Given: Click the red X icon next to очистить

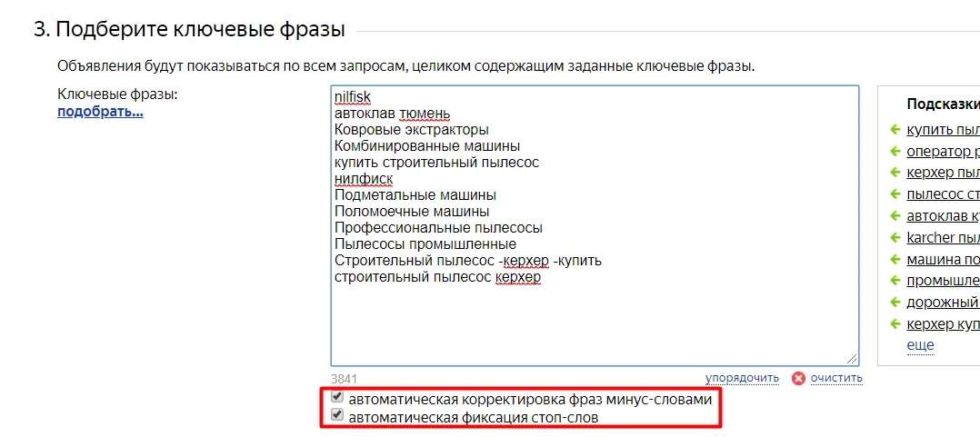Looking at the screenshot, I should coord(798,378).
